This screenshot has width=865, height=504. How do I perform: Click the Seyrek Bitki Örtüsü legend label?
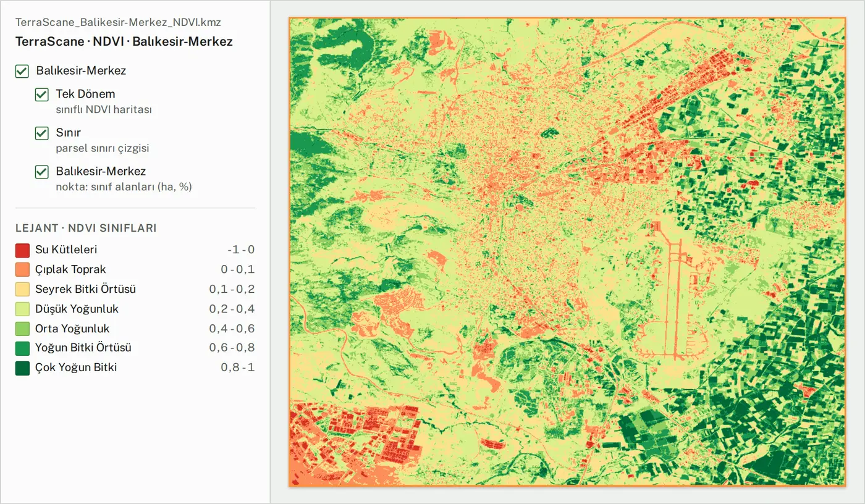[x=85, y=289]
